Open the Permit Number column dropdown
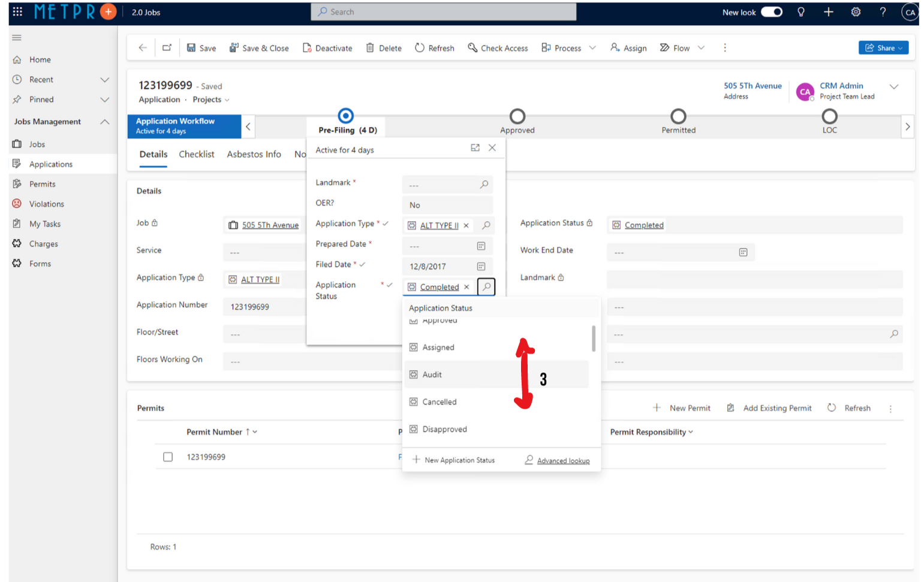This screenshot has height=582, width=924. [255, 432]
